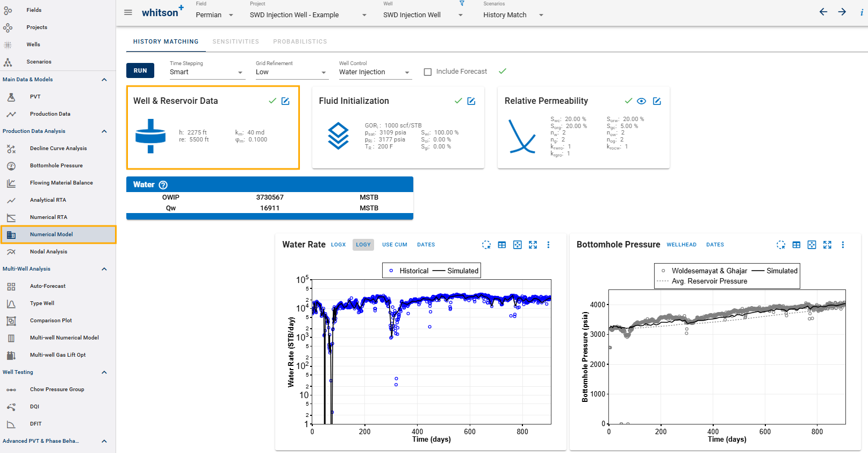The width and height of the screenshot is (868, 453).
Task: Click the edit icon on Fluid Initialization
Action: pos(471,101)
